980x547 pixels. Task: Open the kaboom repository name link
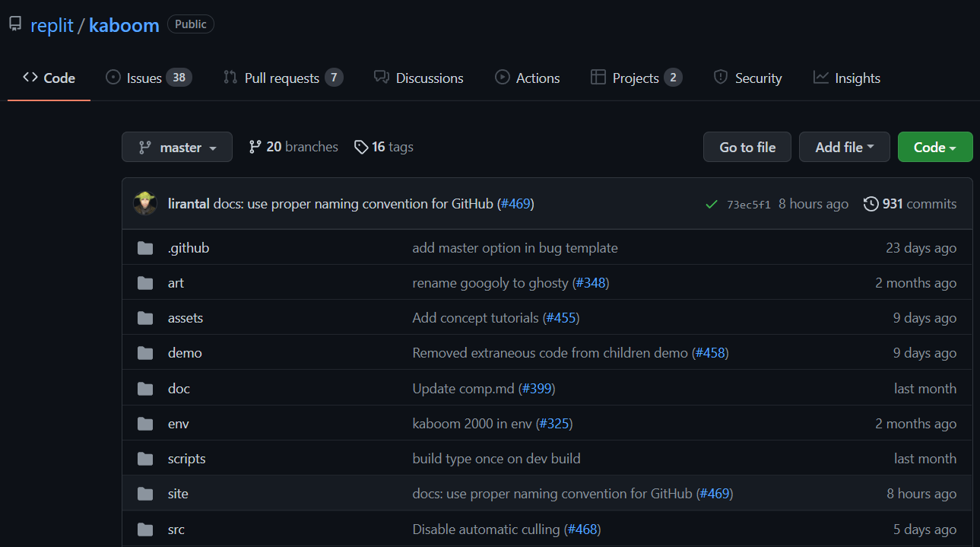tap(124, 25)
